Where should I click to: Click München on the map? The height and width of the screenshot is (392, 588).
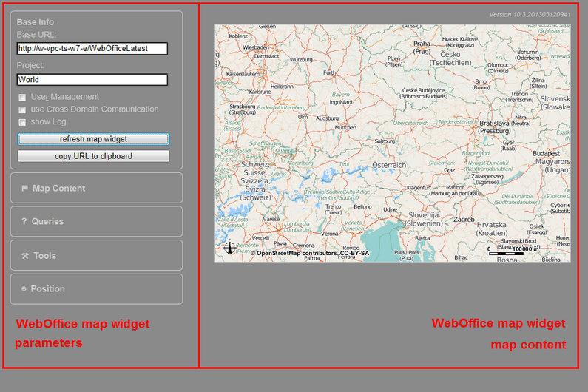pos(345,127)
